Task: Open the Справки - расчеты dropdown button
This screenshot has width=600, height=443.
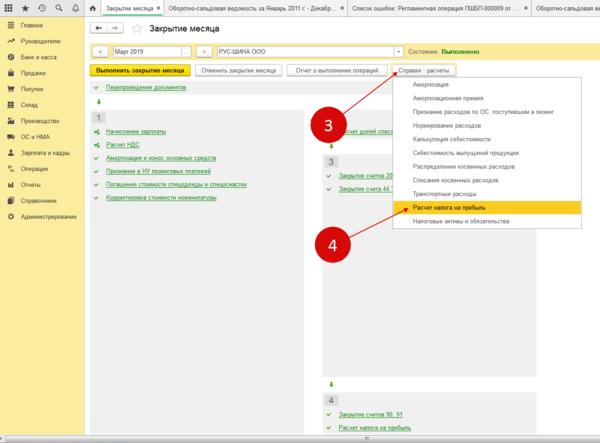Action: 423,72
